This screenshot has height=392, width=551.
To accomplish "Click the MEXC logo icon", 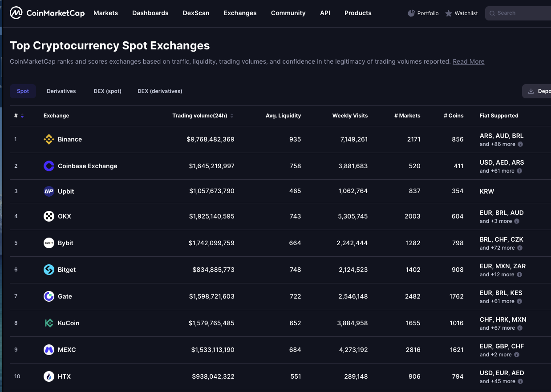I will coord(49,350).
